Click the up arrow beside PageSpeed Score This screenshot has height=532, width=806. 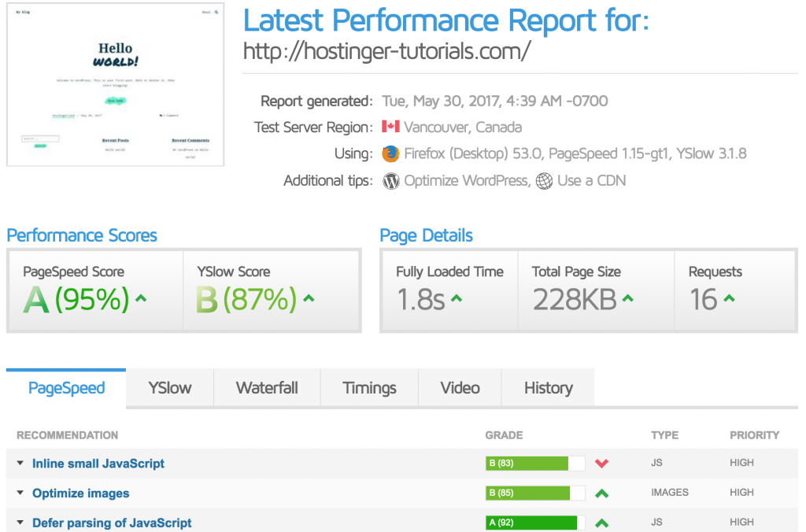tap(141, 297)
